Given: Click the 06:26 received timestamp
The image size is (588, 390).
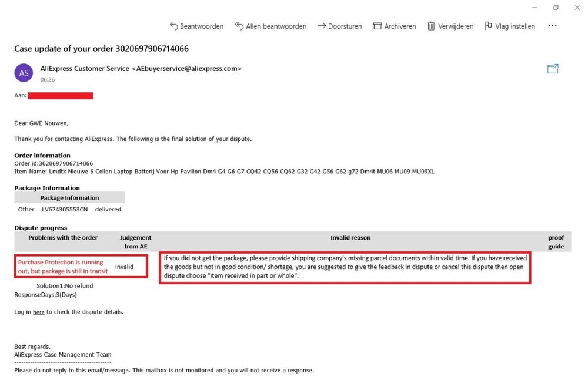Looking at the screenshot, I should click(x=47, y=79).
